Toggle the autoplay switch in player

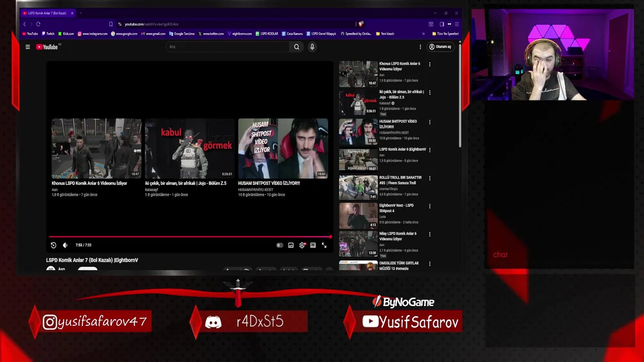(x=280, y=245)
